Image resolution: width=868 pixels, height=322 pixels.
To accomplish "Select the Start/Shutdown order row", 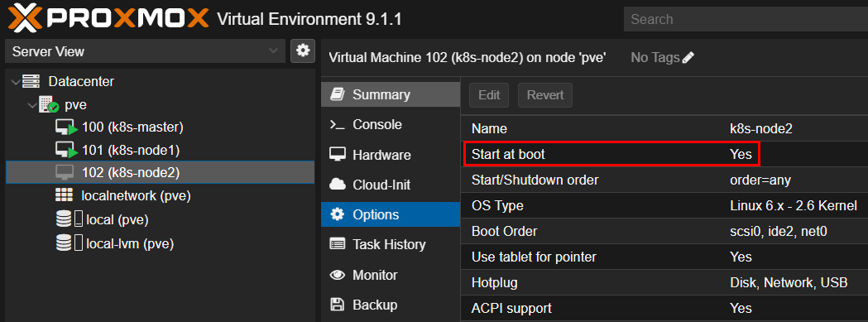I will [664, 180].
